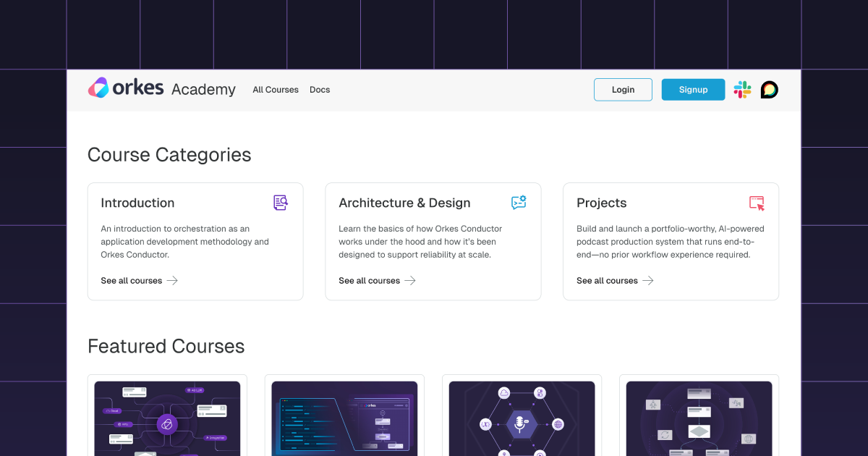Open See all courses under Projects

(607, 281)
